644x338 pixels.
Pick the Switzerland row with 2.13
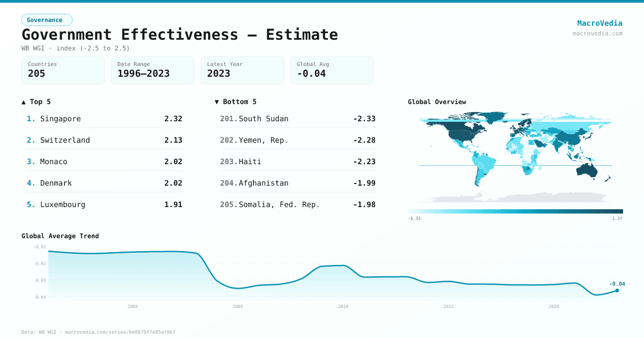coord(104,140)
